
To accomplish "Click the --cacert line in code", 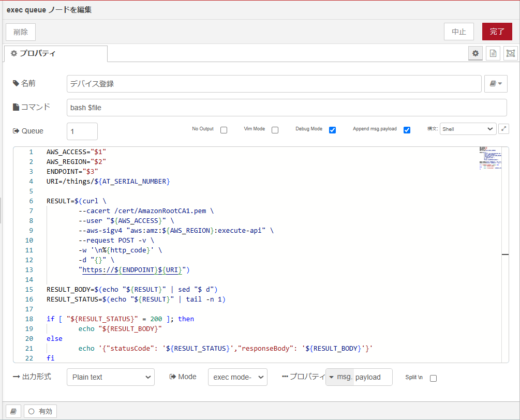I will pos(146,211).
